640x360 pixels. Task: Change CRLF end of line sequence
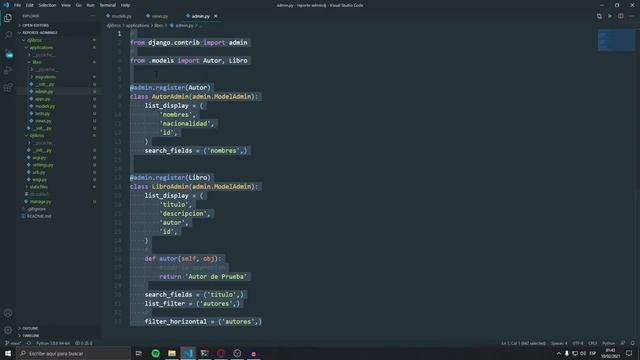pos(593,343)
